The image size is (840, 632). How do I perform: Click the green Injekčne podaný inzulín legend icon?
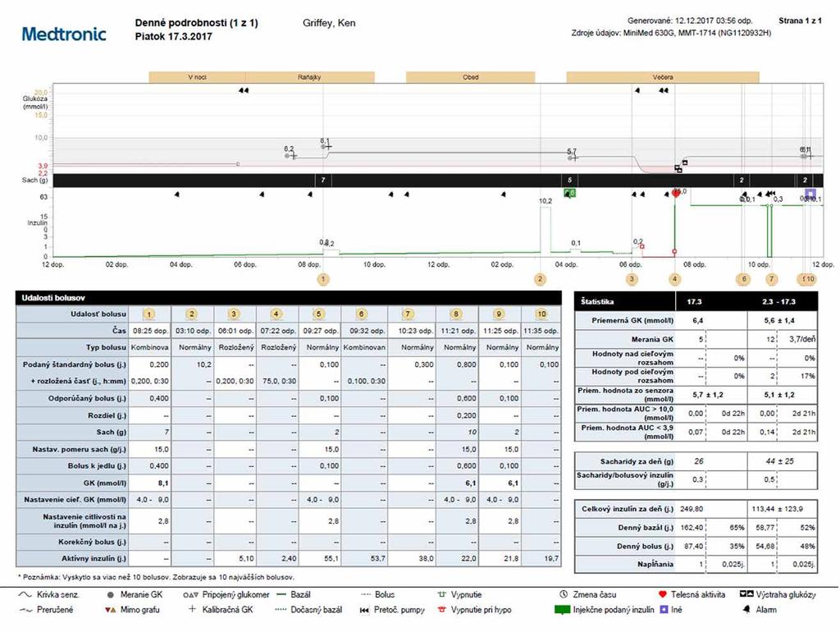[562, 610]
